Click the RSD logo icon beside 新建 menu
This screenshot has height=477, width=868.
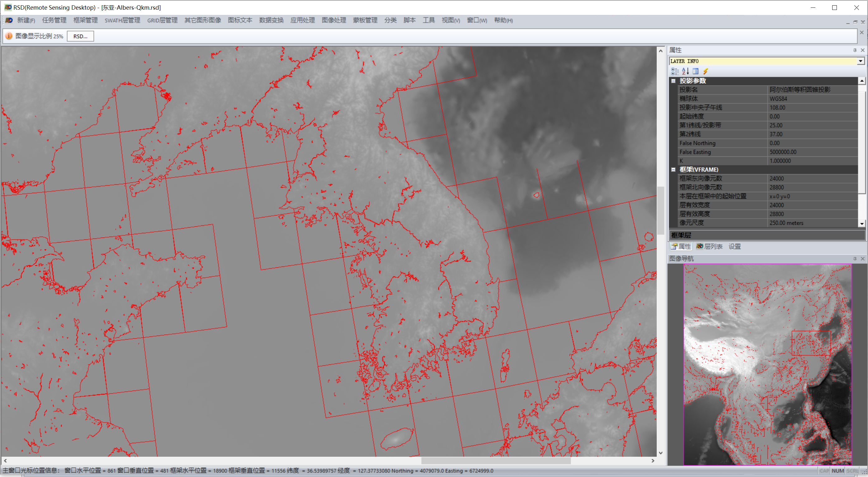(x=9, y=20)
